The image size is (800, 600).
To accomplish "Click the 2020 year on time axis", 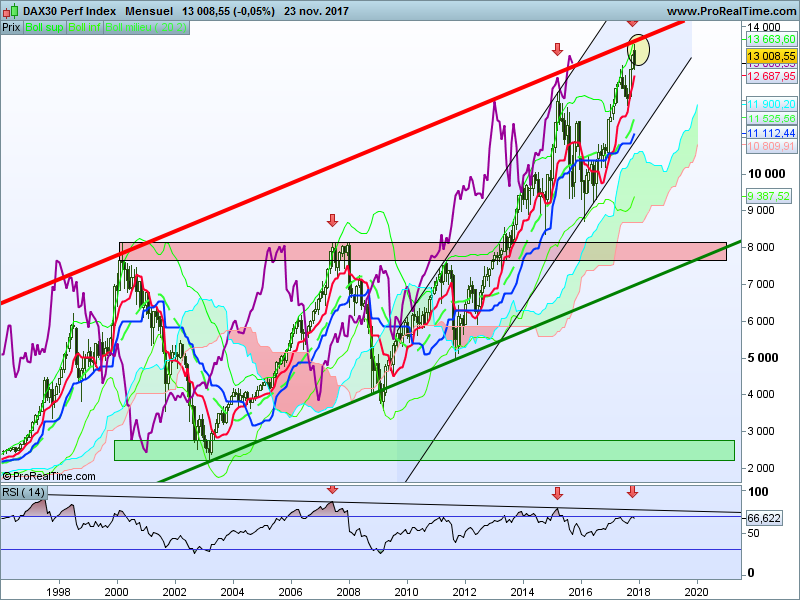I will 696,592.
